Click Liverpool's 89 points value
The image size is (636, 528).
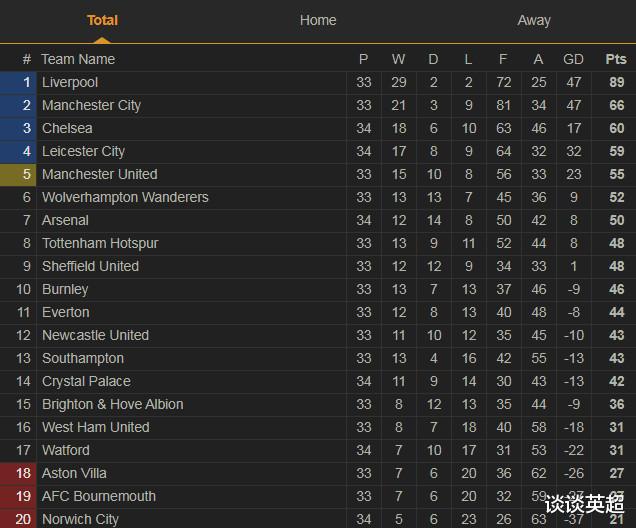pos(616,82)
